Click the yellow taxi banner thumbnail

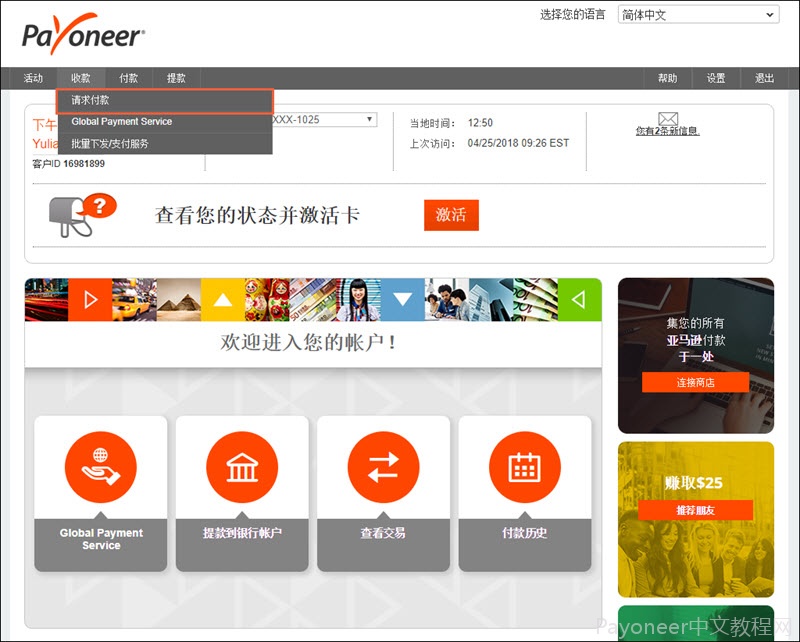point(134,300)
